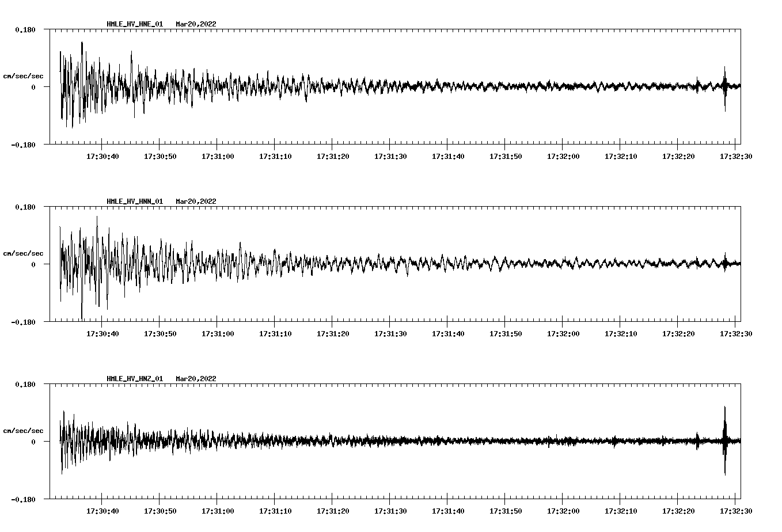The width and height of the screenshot is (782, 532).
Task: Click the HMLE_HV_HNZ_01 plot title
Action: pos(135,379)
